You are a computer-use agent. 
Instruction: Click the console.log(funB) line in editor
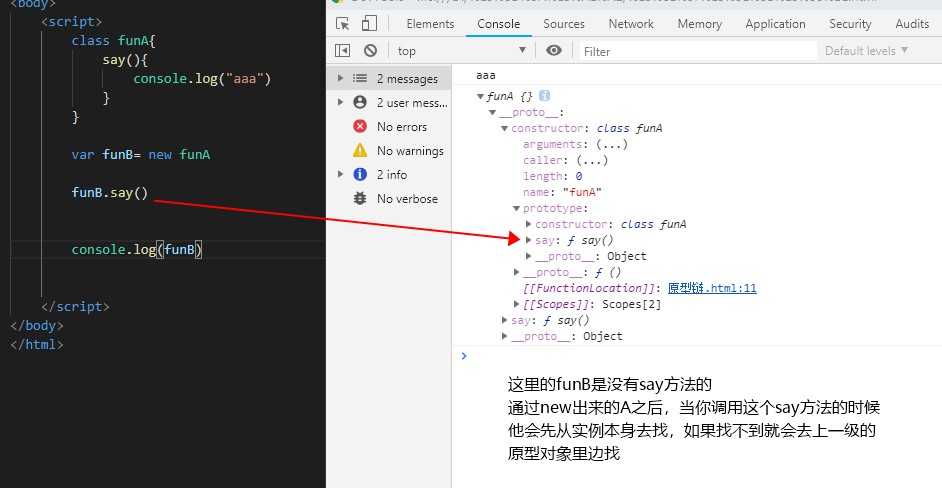click(138, 249)
